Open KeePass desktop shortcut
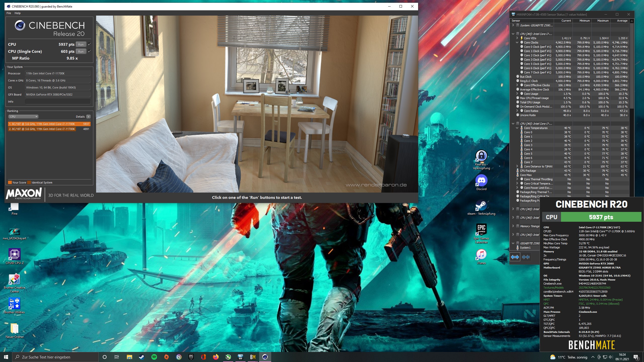This screenshot has width=644, height=362. 481,160
